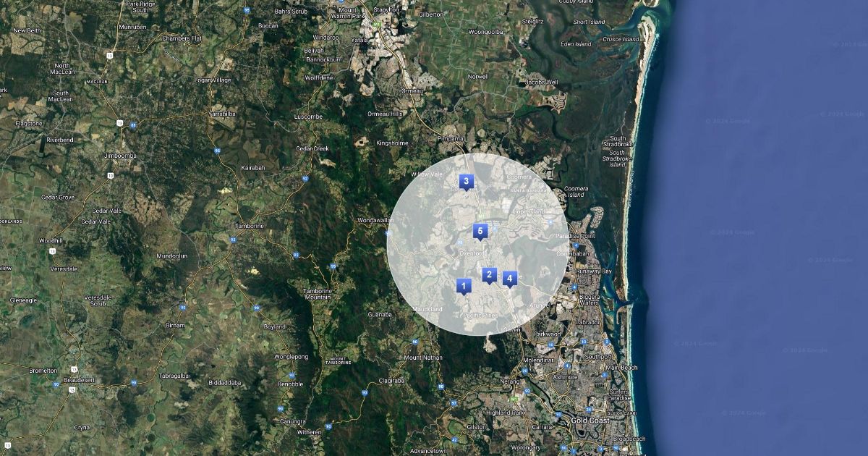The image size is (868, 456).
Task: Click the Gleneagle label
Action: click(x=22, y=300)
